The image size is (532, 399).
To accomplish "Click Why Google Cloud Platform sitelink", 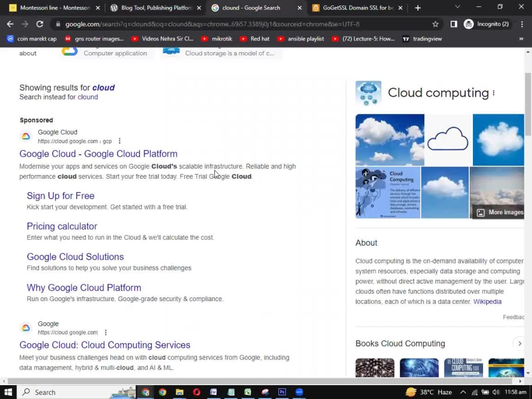I will pyautogui.click(x=84, y=288).
